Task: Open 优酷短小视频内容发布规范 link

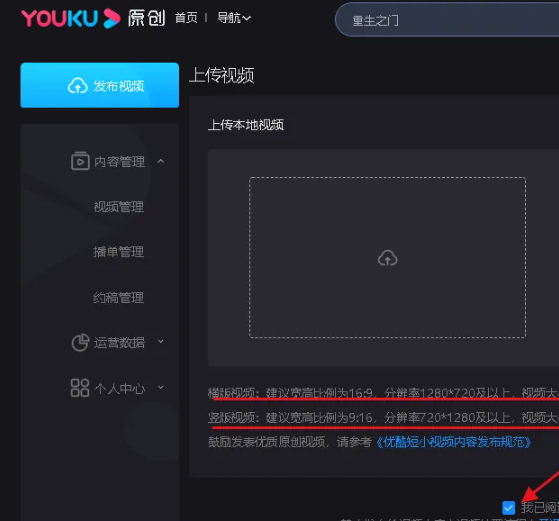Action: tap(453, 442)
